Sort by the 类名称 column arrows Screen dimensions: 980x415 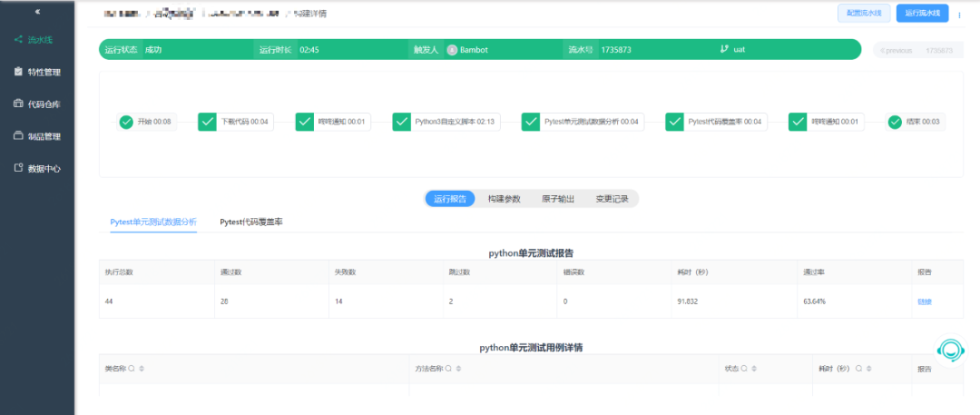pos(142,369)
